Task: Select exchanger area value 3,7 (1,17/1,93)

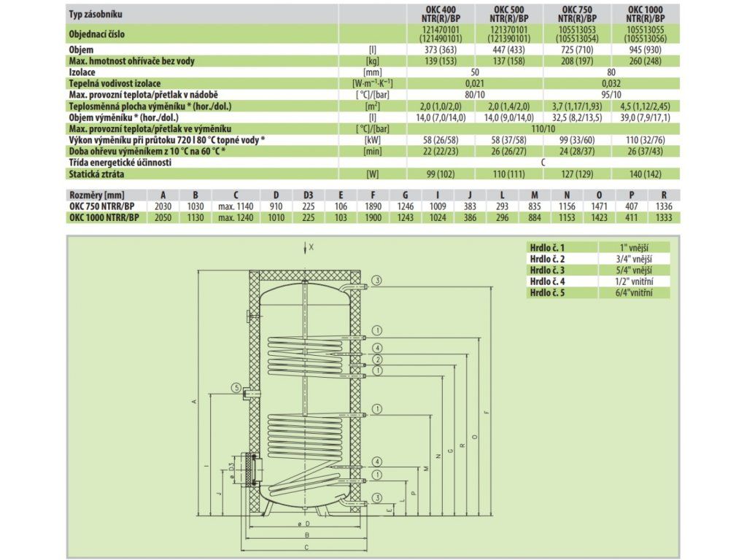Action: point(577,106)
